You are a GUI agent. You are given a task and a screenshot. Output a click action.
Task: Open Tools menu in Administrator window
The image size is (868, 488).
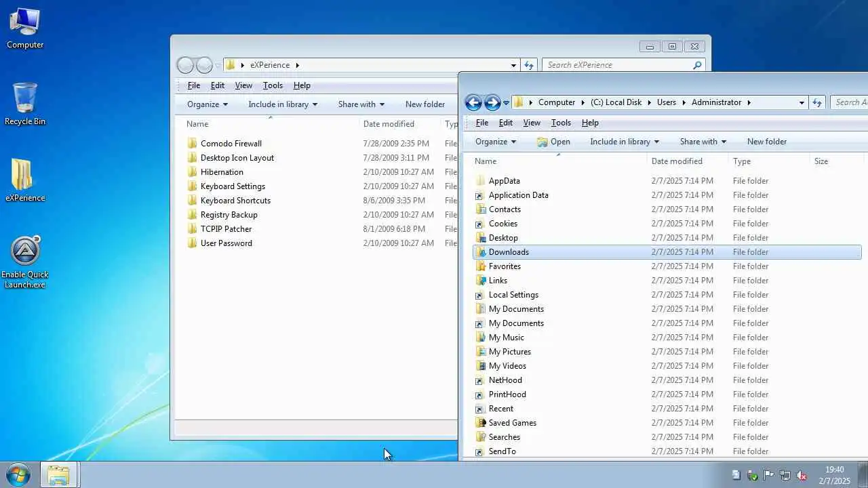pos(561,123)
